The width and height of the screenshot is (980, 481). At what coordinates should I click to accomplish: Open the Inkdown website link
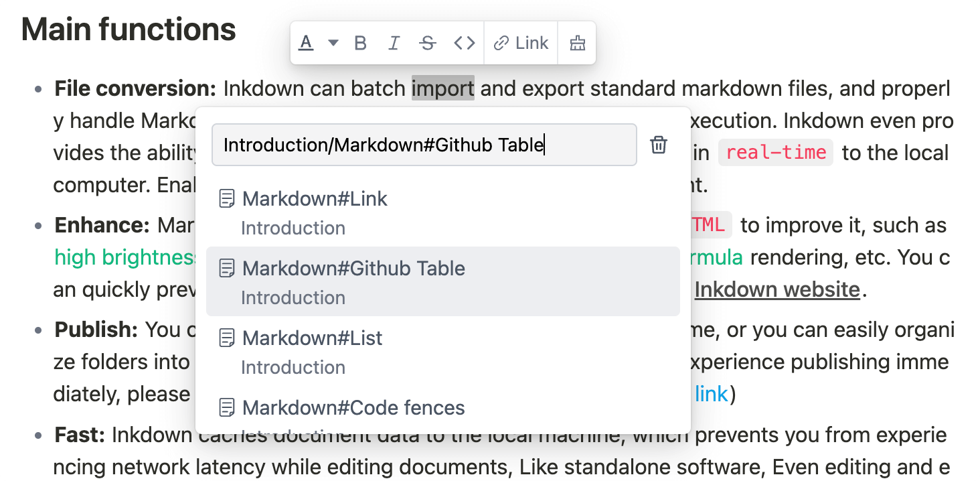777,289
